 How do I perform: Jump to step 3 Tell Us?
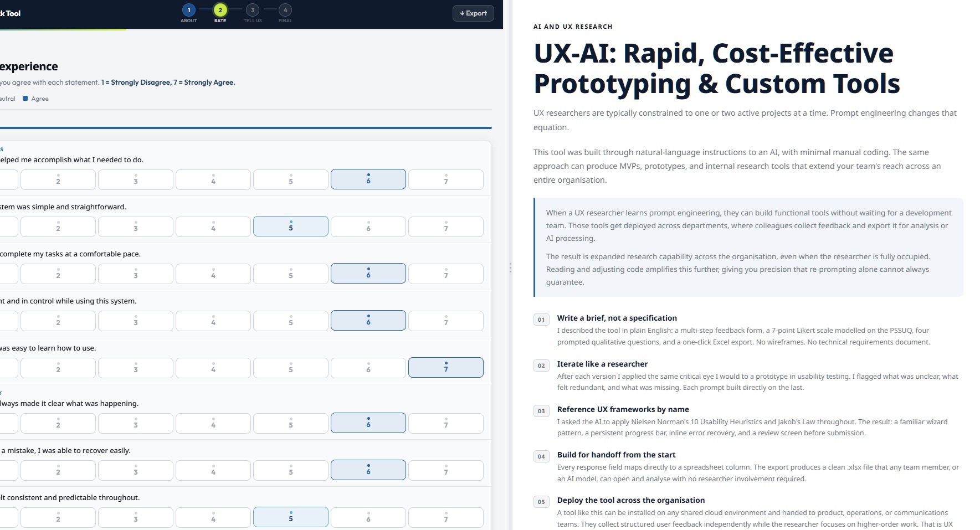point(253,10)
